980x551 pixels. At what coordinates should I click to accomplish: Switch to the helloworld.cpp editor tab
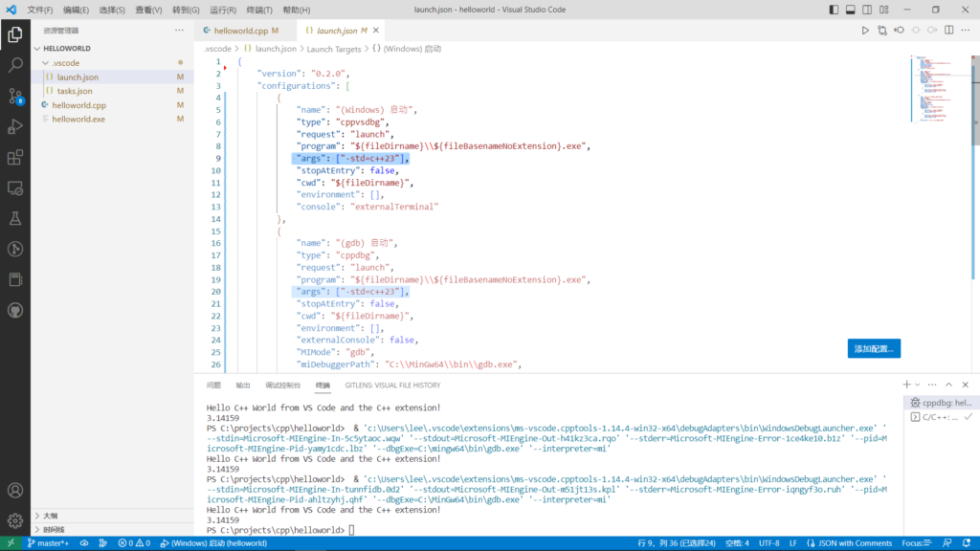tap(239, 31)
